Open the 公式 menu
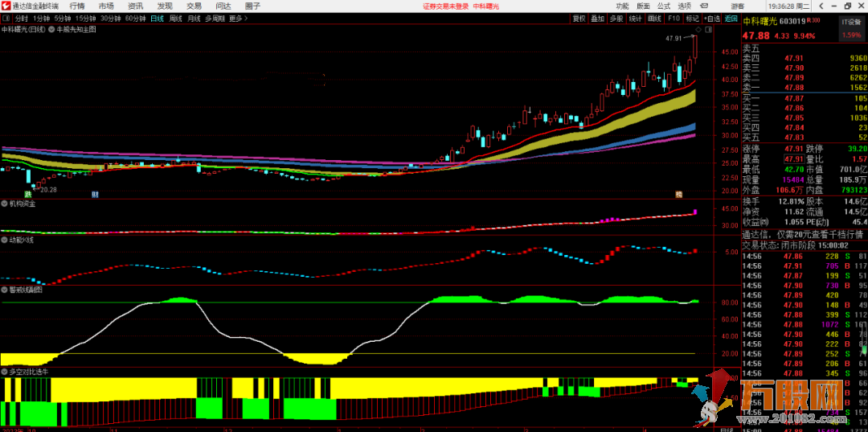 click(664, 6)
